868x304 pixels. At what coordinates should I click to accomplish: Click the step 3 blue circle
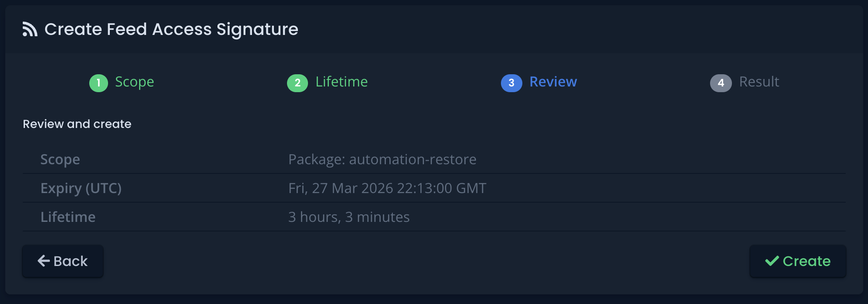tap(511, 83)
